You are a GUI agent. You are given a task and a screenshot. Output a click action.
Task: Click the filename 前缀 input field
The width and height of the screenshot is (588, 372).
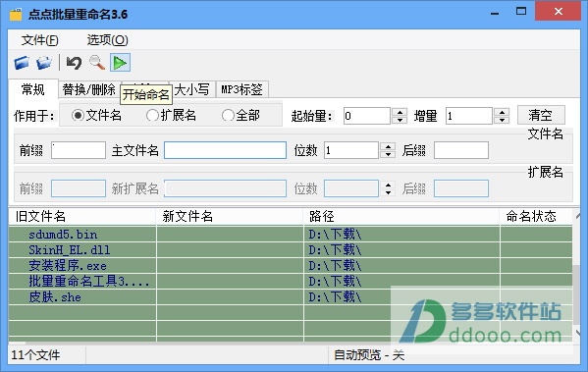coord(79,150)
